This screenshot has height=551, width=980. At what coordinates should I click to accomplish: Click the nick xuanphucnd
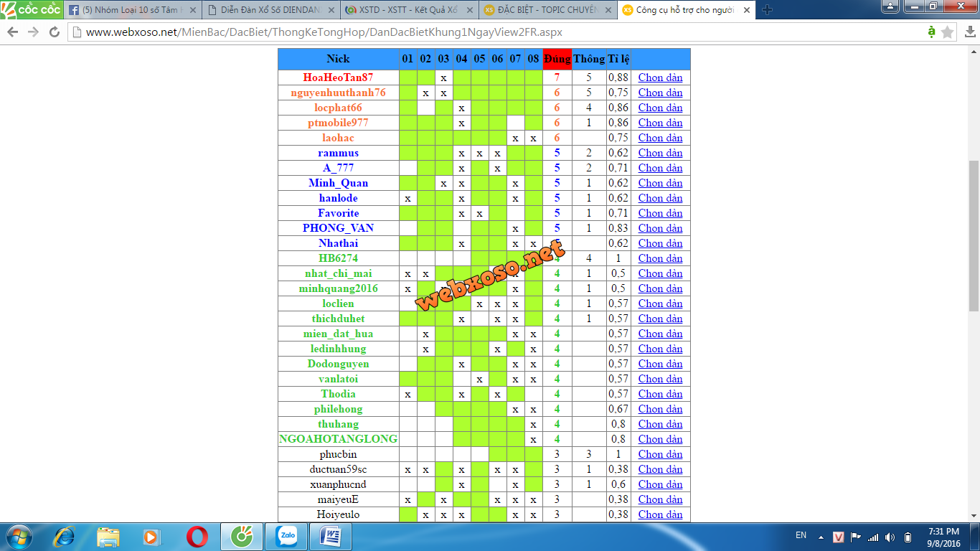pyautogui.click(x=338, y=484)
